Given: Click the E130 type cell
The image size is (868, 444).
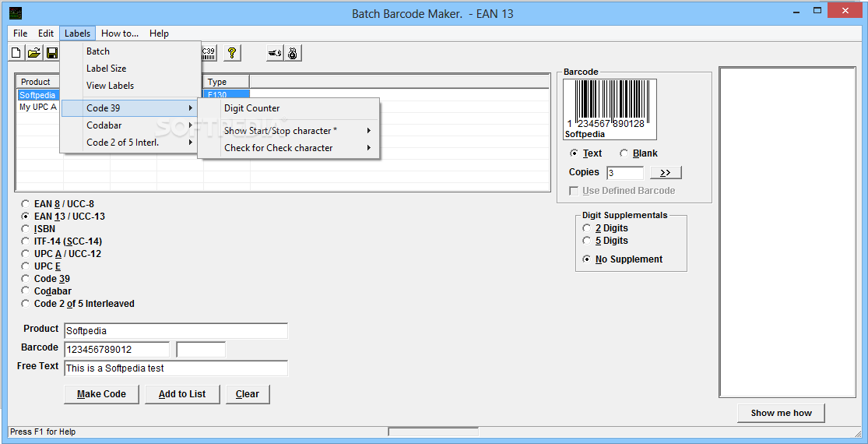Looking at the screenshot, I should 227,95.
